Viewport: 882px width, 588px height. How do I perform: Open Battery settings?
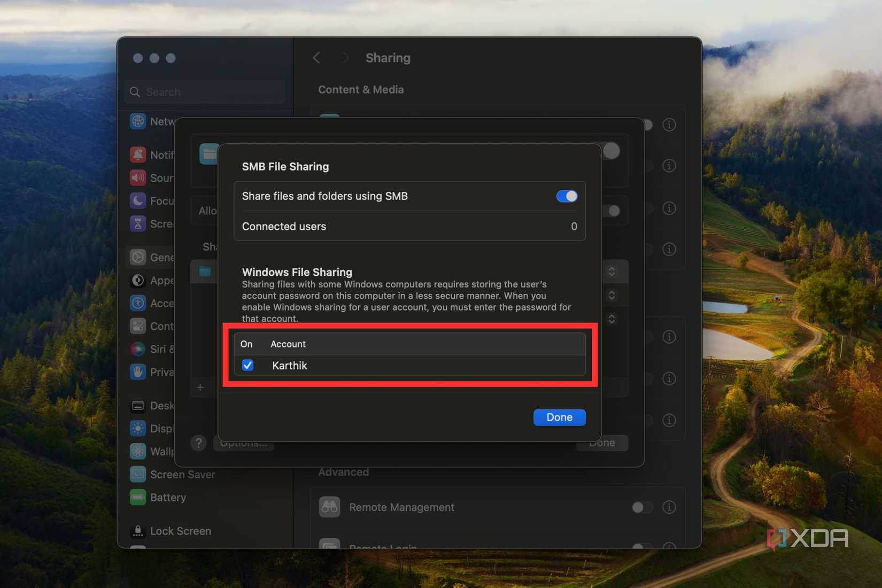click(158, 497)
